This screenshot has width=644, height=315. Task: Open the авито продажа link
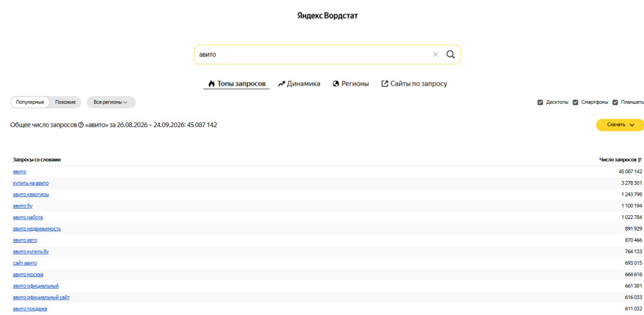30,309
